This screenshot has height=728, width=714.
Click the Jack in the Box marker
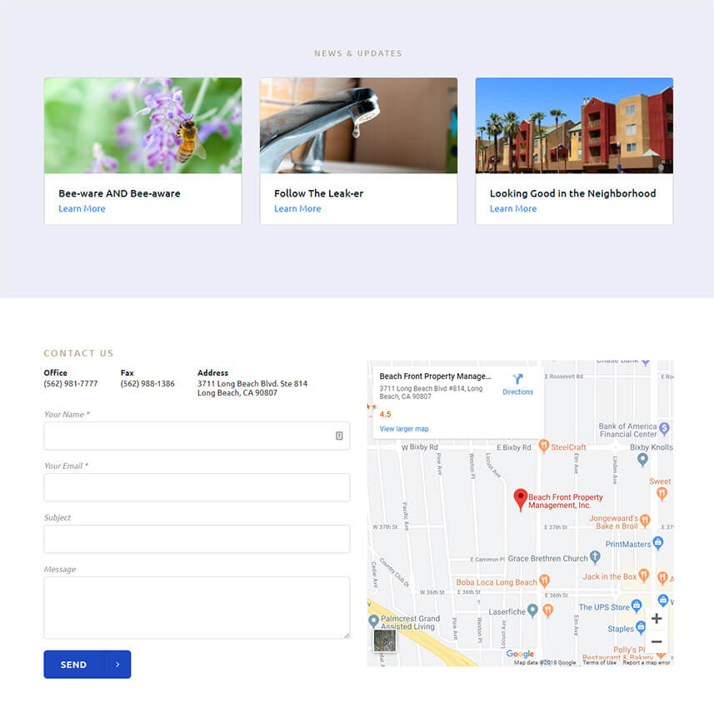tap(643, 576)
